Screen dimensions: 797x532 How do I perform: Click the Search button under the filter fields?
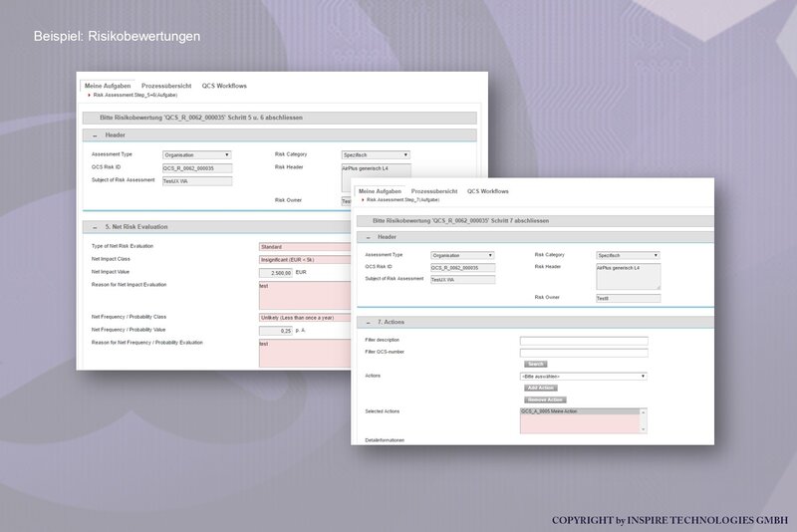click(x=536, y=365)
